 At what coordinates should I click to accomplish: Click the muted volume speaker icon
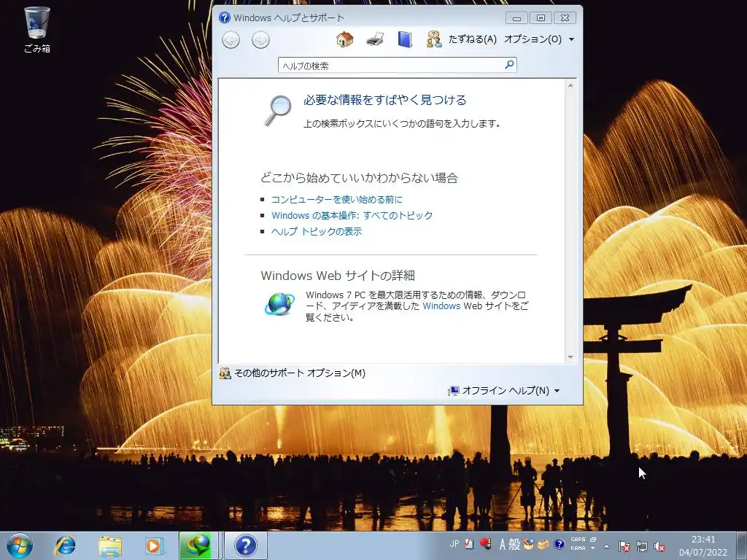(x=659, y=546)
